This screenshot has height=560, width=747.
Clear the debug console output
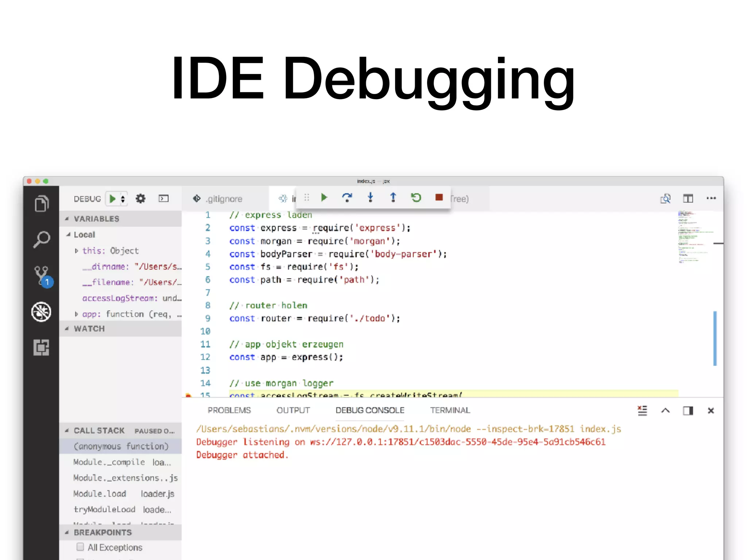[x=642, y=411]
